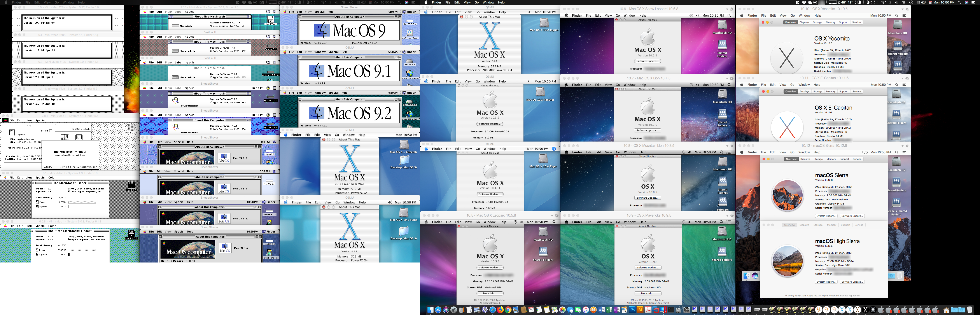This screenshot has width=980, height=315.
Task: Click Software Update in Mac OS X 10.3.9 window
Action: 490,124
